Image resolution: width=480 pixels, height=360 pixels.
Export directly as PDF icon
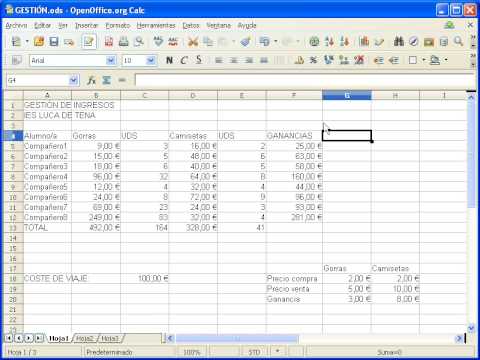109,42
